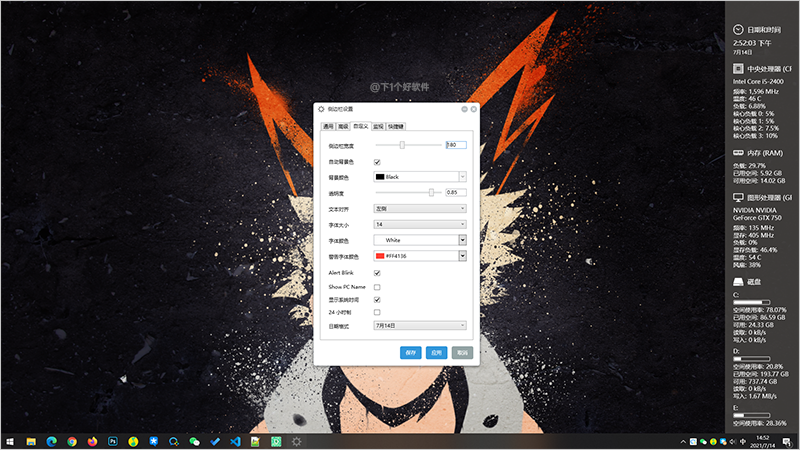Click the width value field showing 180
This screenshot has width=800, height=450.
click(456, 145)
